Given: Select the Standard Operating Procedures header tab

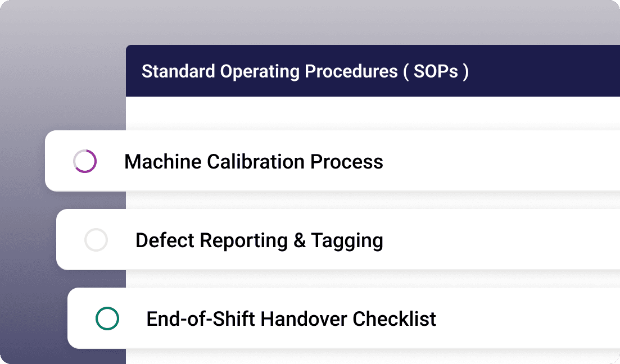Looking at the screenshot, I should (x=305, y=71).
